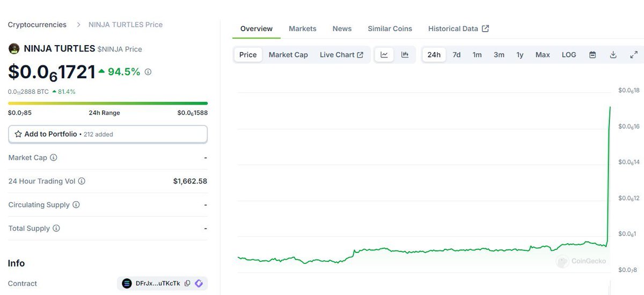Select the 7d time range
This screenshot has height=295, width=644.
[457, 55]
